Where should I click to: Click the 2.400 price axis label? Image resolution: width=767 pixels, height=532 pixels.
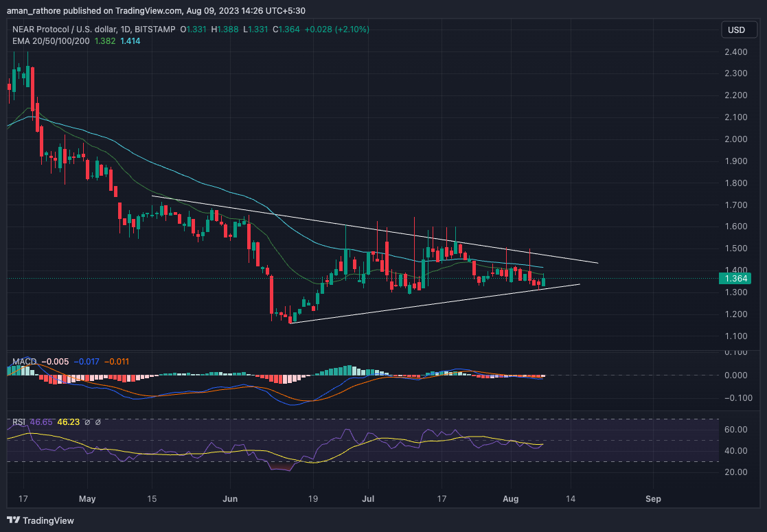point(736,52)
